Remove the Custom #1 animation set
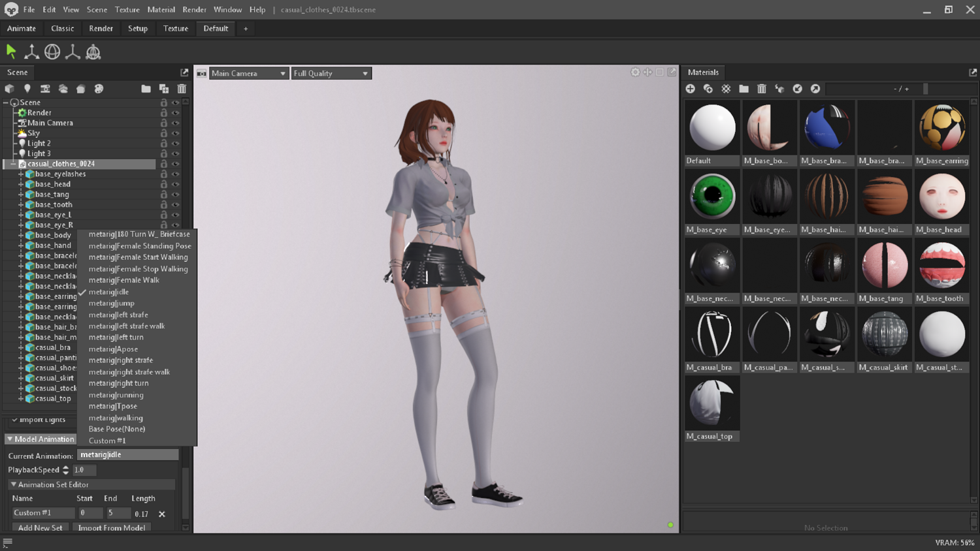The image size is (980, 551). click(162, 514)
